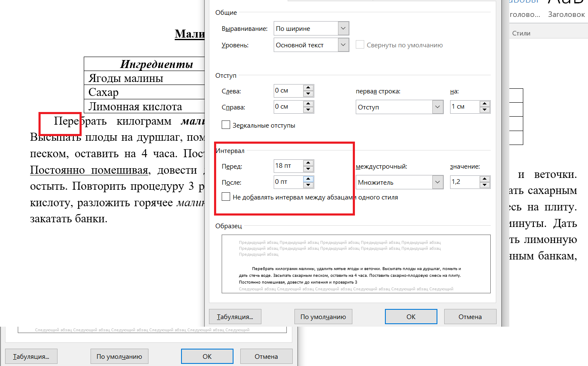Image resolution: width=588 pixels, height=366 pixels.
Task: Open Табуляция... in the background dialog
Action: pyautogui.click(x=31, y=356)
